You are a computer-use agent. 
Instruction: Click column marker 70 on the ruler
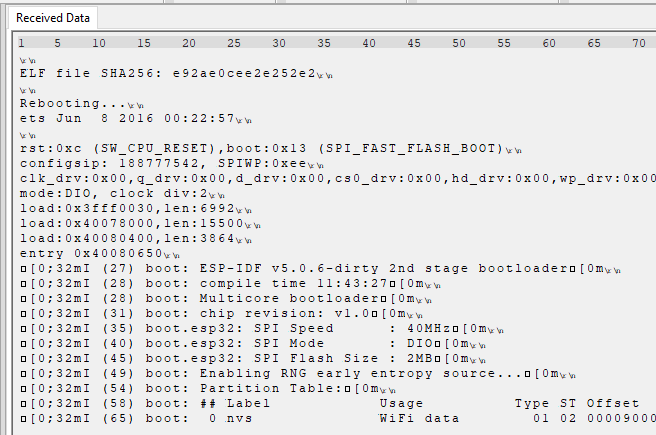638,43
